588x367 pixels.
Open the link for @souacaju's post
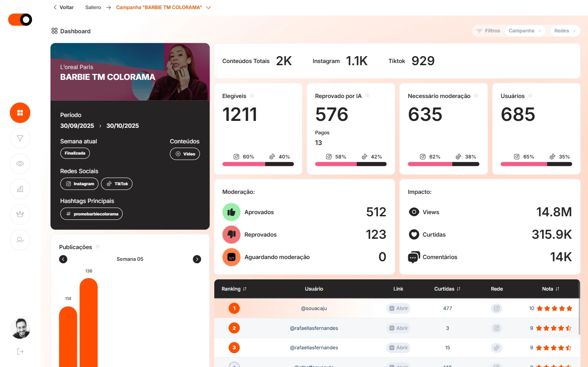(x=398, y=309)
